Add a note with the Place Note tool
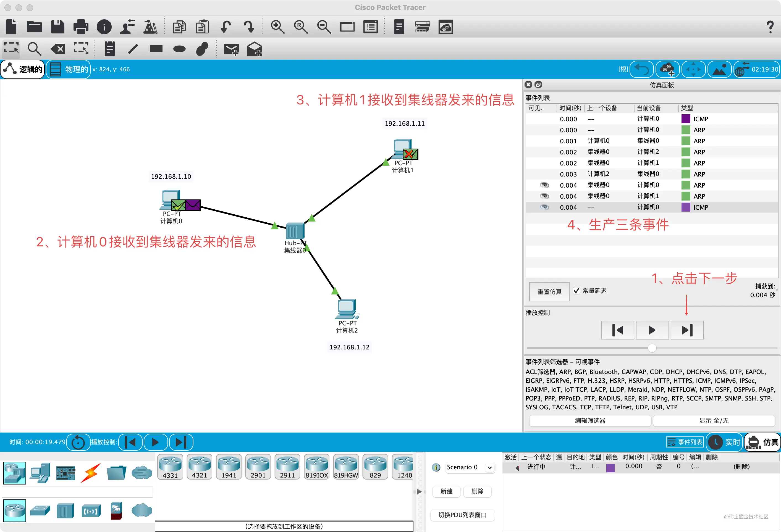Screen dimensions: 781x532 (x=109, y=49)
